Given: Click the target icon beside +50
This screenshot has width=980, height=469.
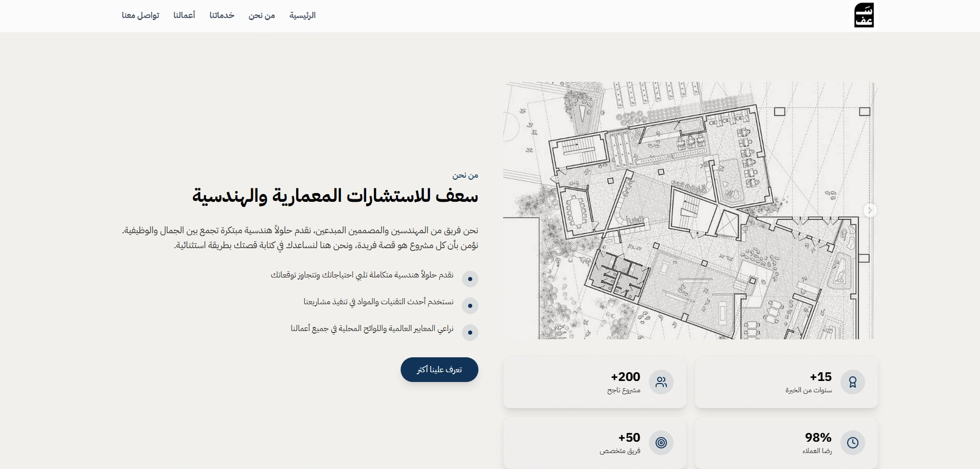Looking at the screenshot, I should tap(661, 443).
